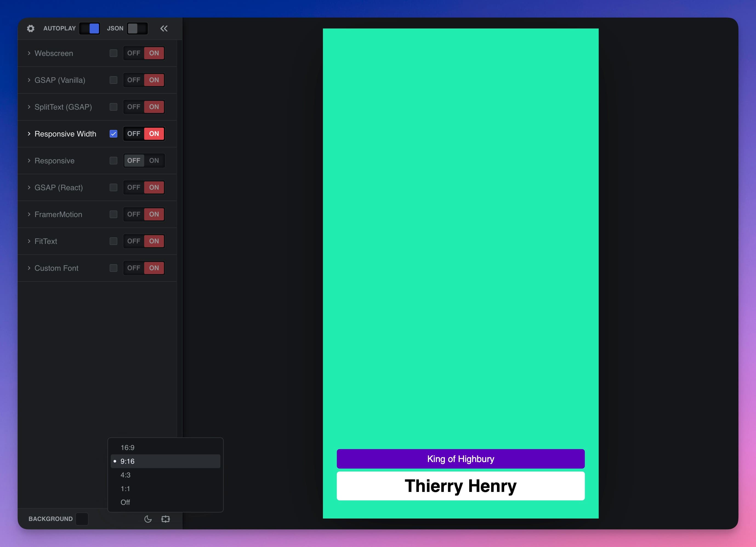Viewport: 756px width, 547px height.
Task: Expand the FitText row chevron
Action: [x=29, y=241]
